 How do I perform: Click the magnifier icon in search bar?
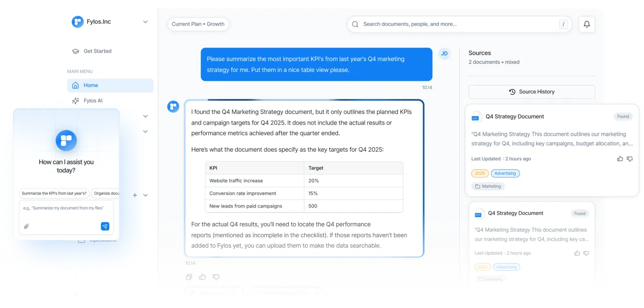(355, 24)
